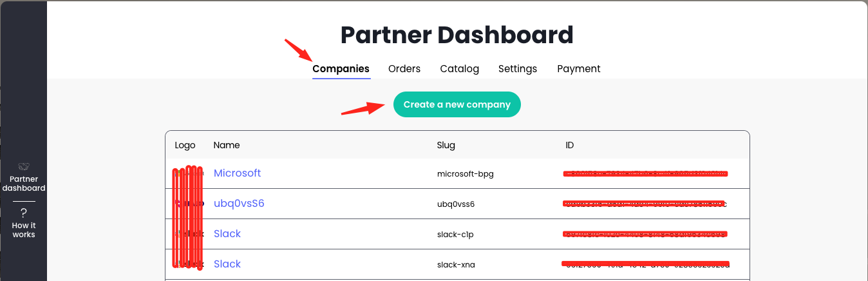This screenshot has width=868, height=281.
Task: Click the Create a new company button
Action: point(457,104)
